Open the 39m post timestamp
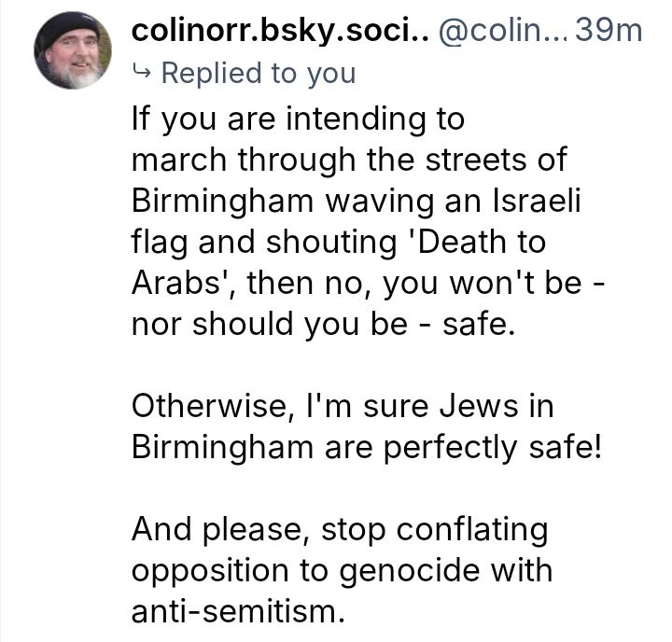The image size is (672, 642). pyautogui.click(x=609, y=31)
